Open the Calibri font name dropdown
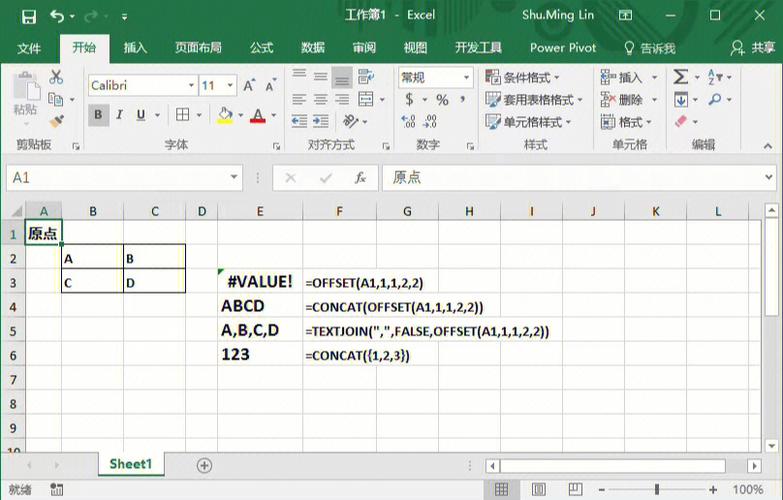The height and width of the screenshot is (500, 783). click(x=191, y=85)
